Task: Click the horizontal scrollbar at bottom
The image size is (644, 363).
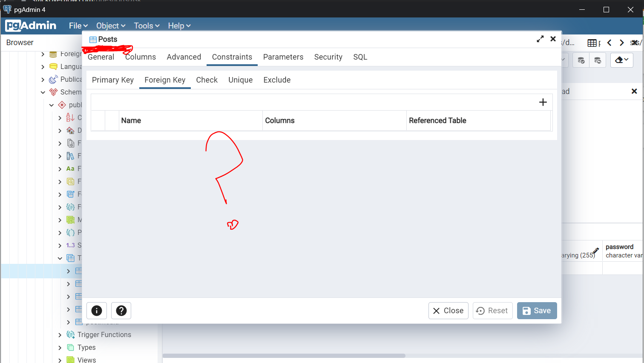Action: click(284, 356)
